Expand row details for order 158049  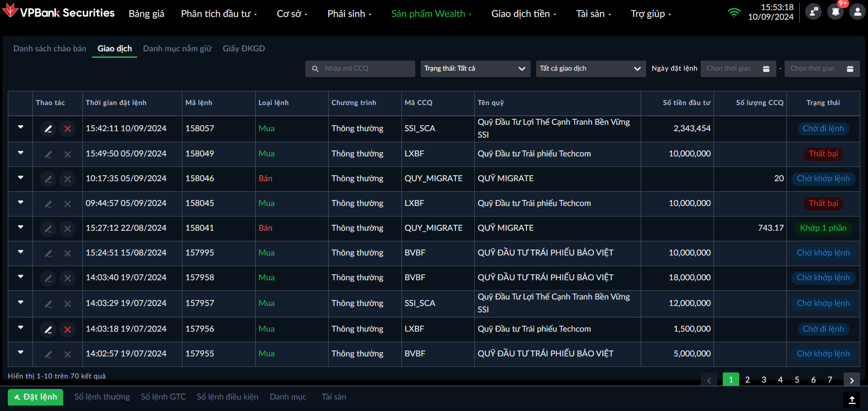click(21, 153)
